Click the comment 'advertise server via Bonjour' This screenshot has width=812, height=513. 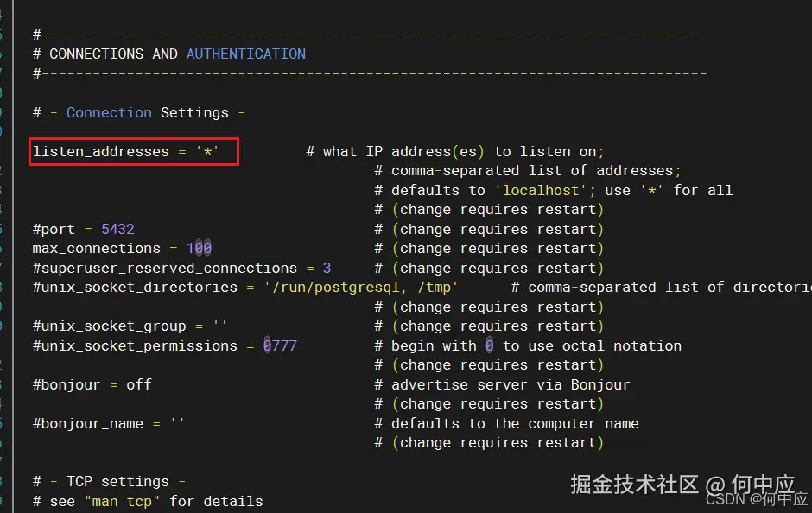click(511, 384)
